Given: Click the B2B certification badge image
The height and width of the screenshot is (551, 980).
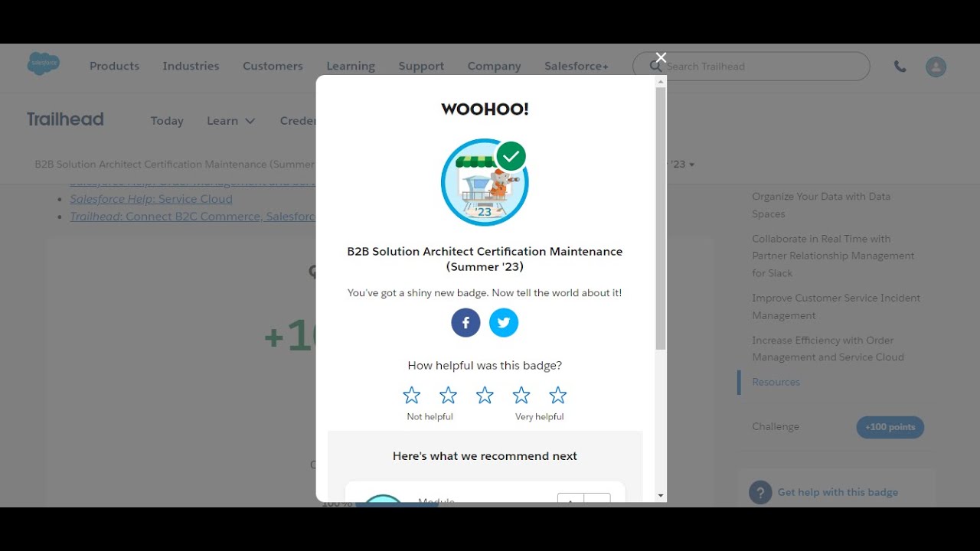Looking at the screenshot, I should (x=485, y=183).
